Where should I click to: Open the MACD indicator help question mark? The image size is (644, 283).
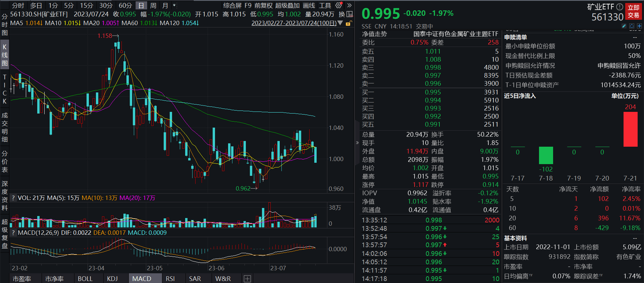point(13,233)
